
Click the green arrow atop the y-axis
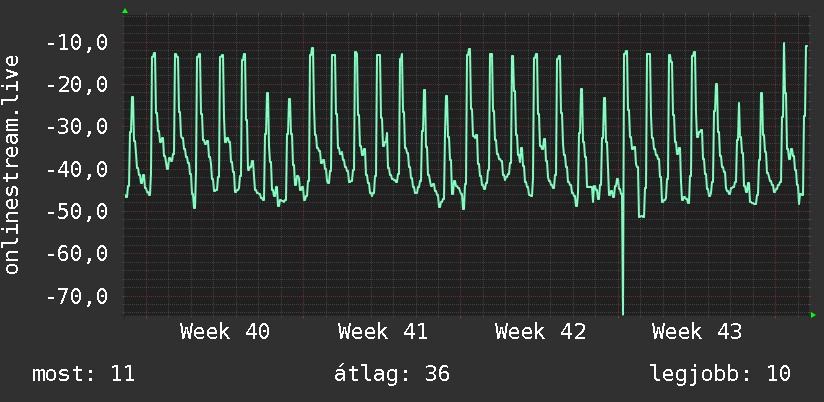125,11
